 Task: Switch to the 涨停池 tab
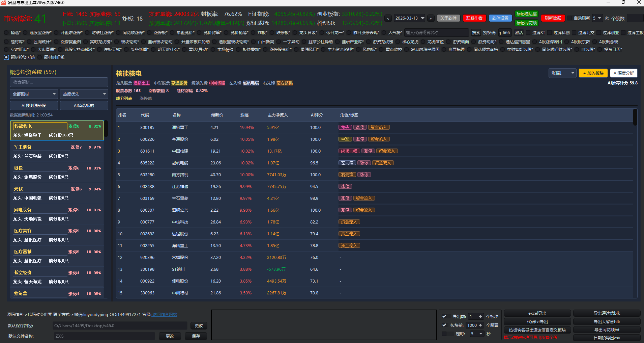pos(146,99)
